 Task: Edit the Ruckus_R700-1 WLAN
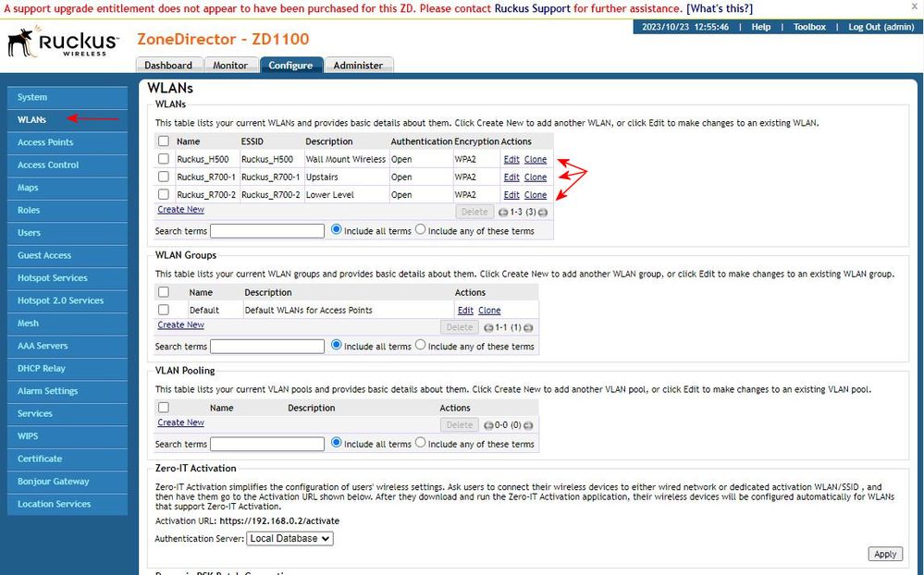pos(511,177)
